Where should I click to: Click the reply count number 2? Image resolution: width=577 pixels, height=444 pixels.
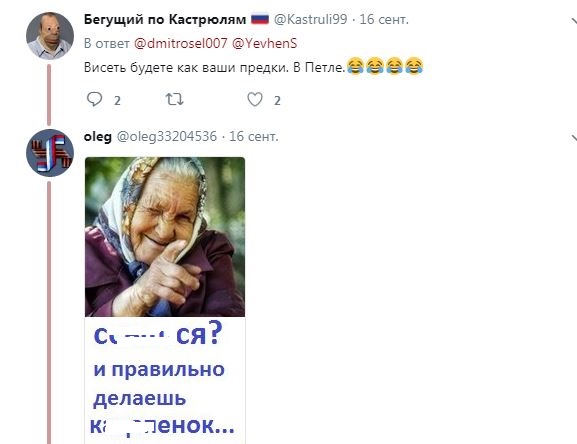[x=117, y=100]
